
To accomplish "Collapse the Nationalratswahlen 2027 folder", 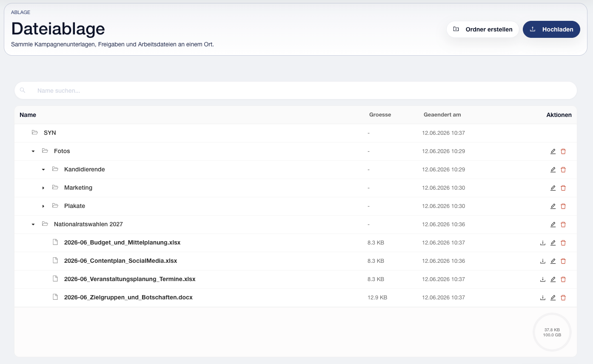I will (33, 225).
